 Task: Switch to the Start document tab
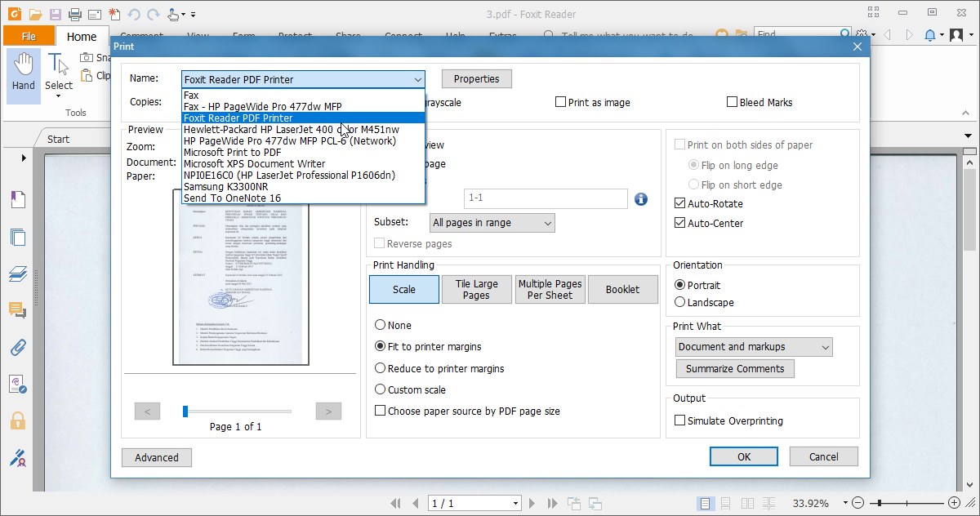coord(59,139)
